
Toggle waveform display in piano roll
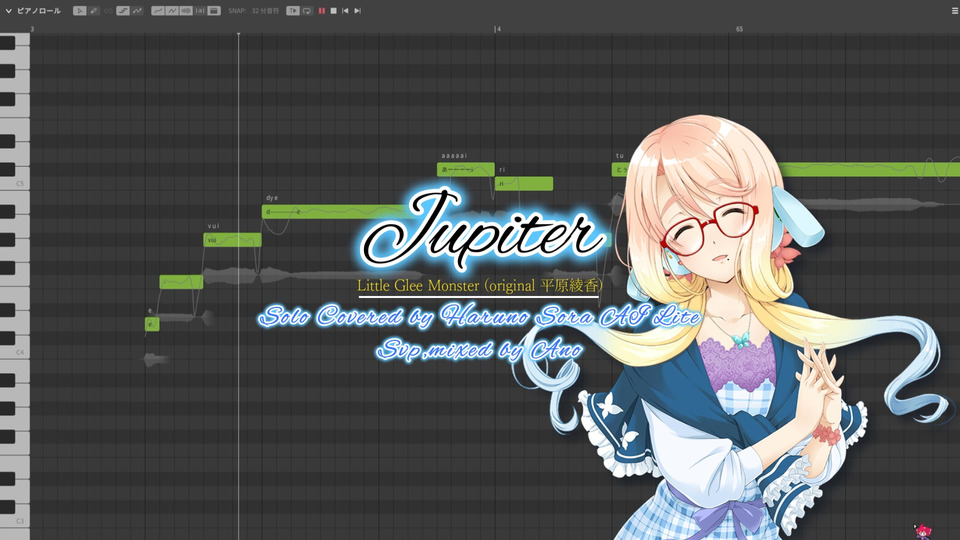point(186,11)
